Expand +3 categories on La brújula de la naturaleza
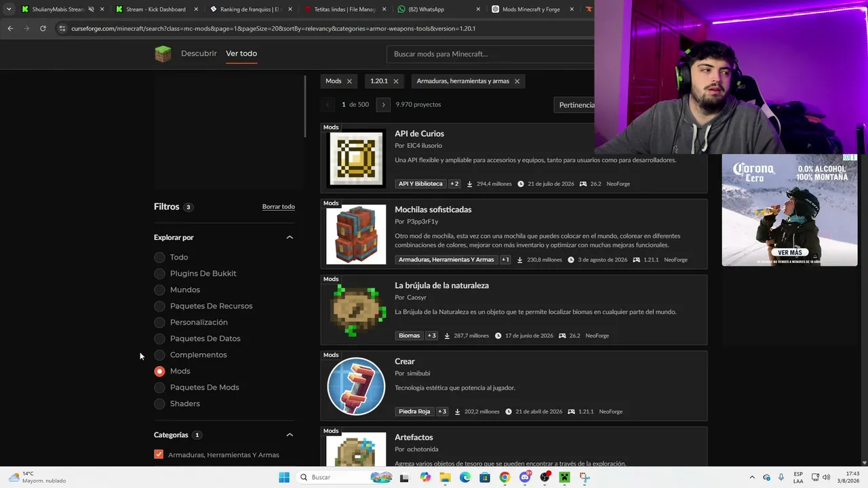Image resolution: width=868 pixels, height=488 pixels. coord(431,335)
